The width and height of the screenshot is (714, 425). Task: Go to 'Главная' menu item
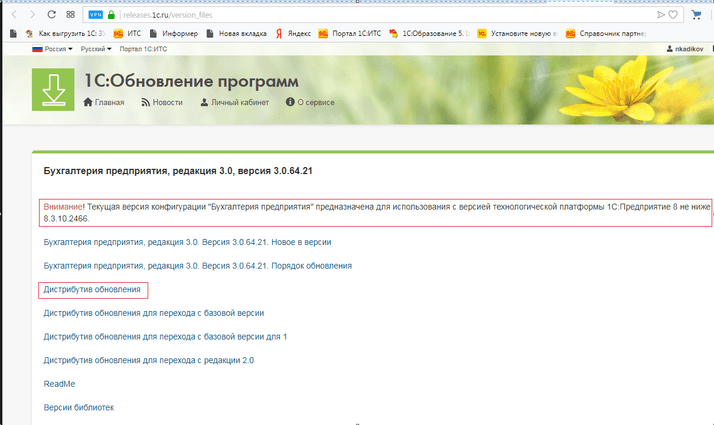pos(104,102)
